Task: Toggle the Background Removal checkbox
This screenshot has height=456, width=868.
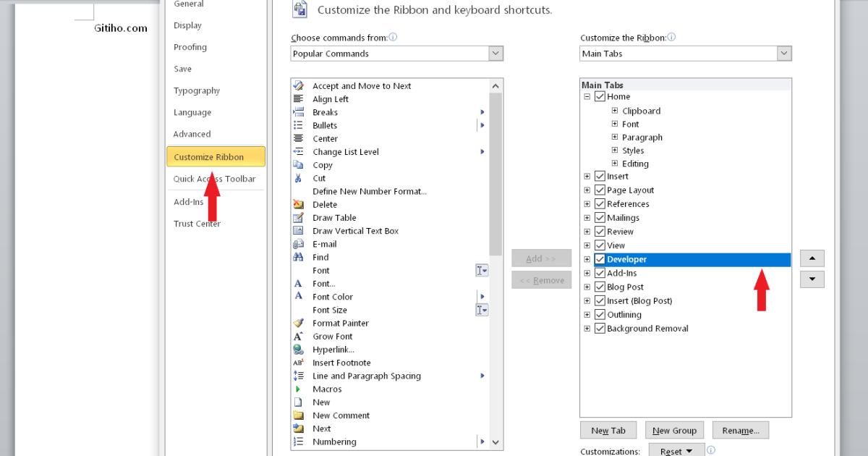Action: (600, 329)
